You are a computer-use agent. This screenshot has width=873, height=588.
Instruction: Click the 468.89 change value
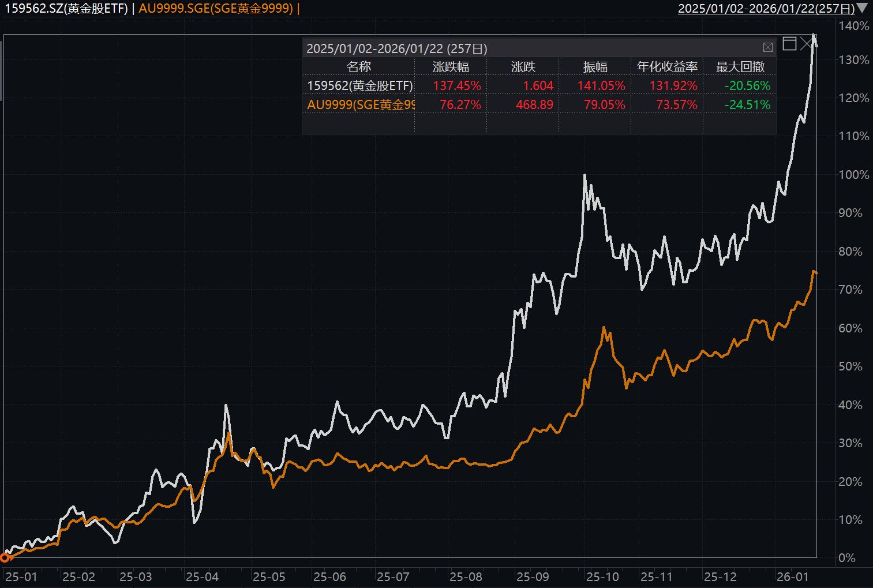(x=534, y=105)
